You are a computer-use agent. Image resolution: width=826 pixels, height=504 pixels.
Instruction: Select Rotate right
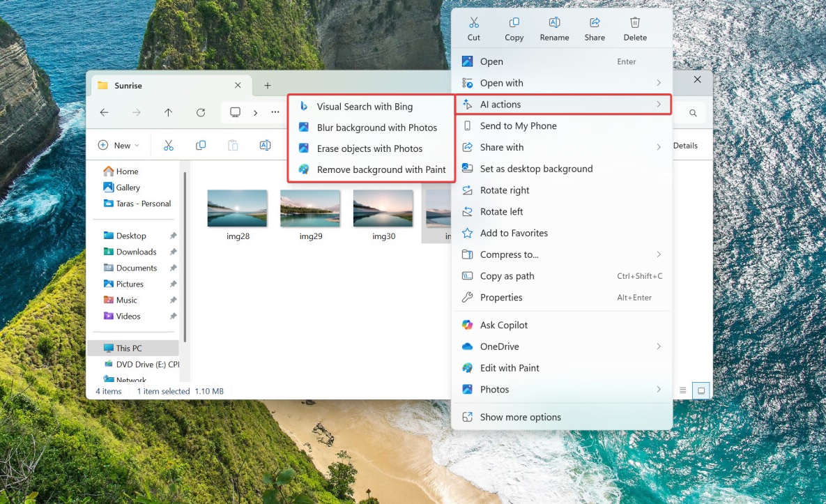click(x=562, y=190)
